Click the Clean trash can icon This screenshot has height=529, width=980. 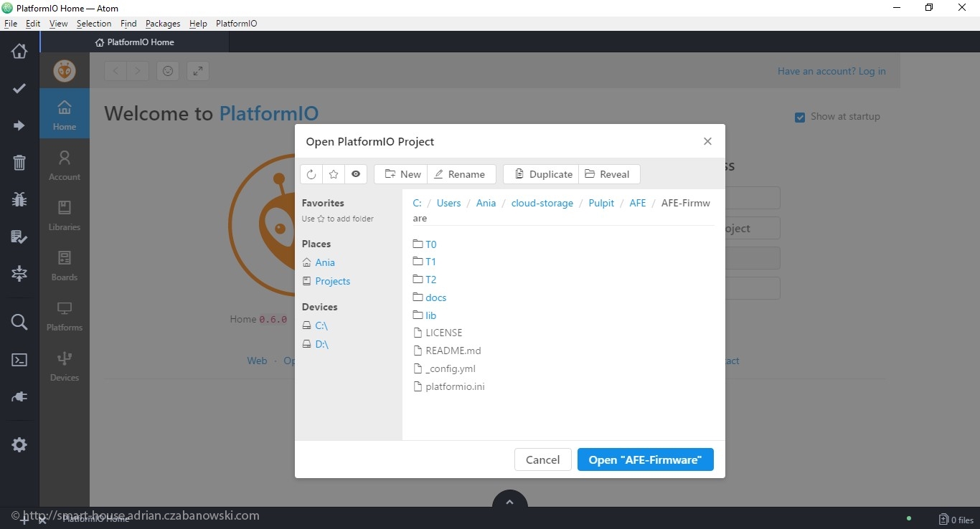point(19,163)
